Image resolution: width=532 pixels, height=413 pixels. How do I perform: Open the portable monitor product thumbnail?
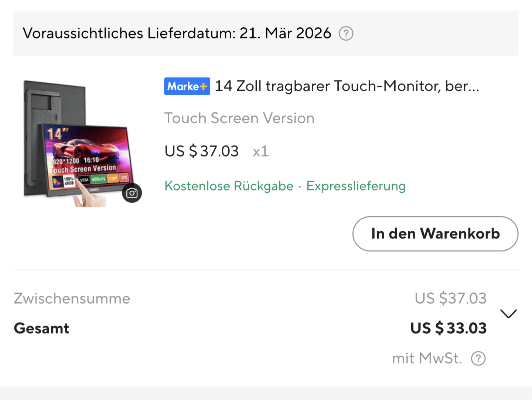(78, 144)
